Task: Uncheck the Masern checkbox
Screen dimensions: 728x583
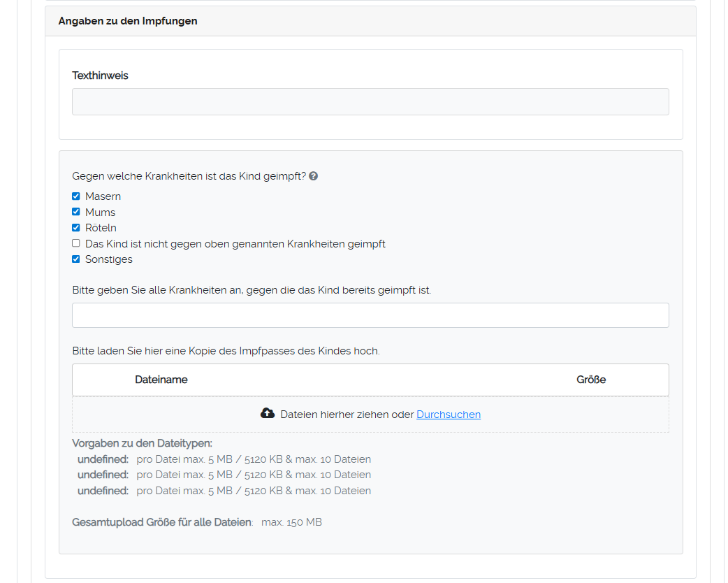Action: (x=76, y=196)
